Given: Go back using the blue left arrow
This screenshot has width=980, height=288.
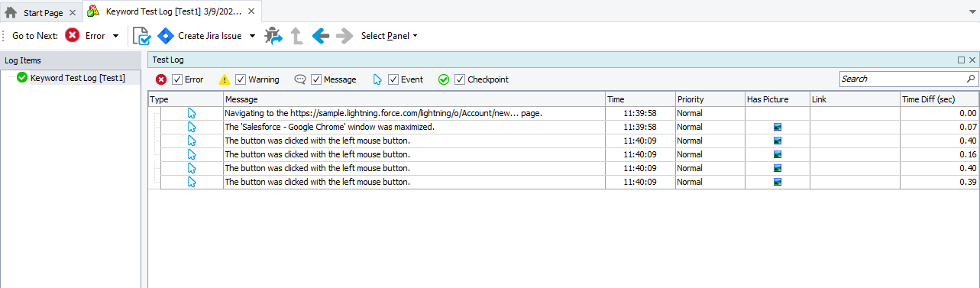Looking at the screenshot, I should pos(321,35).
